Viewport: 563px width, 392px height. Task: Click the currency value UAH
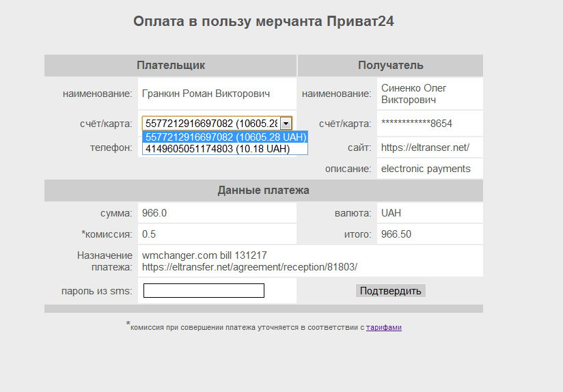click(x=391, y=213)
